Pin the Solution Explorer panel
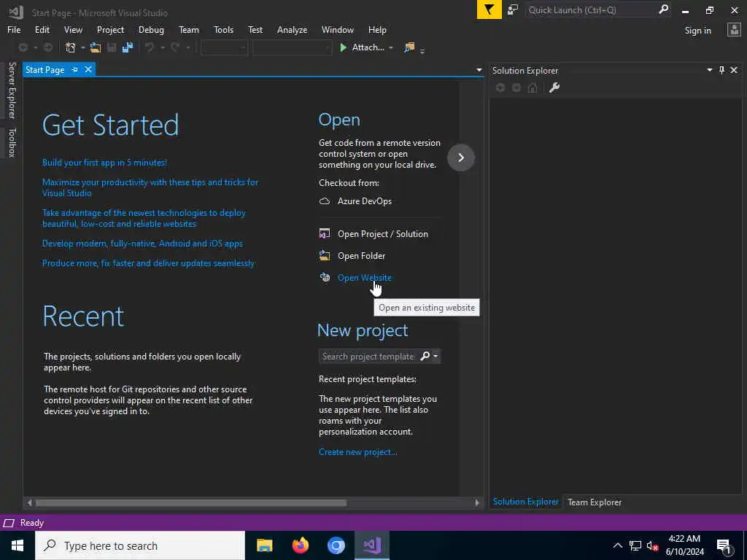The height and width of the screenshot is (560, 747). pos(721,70)
